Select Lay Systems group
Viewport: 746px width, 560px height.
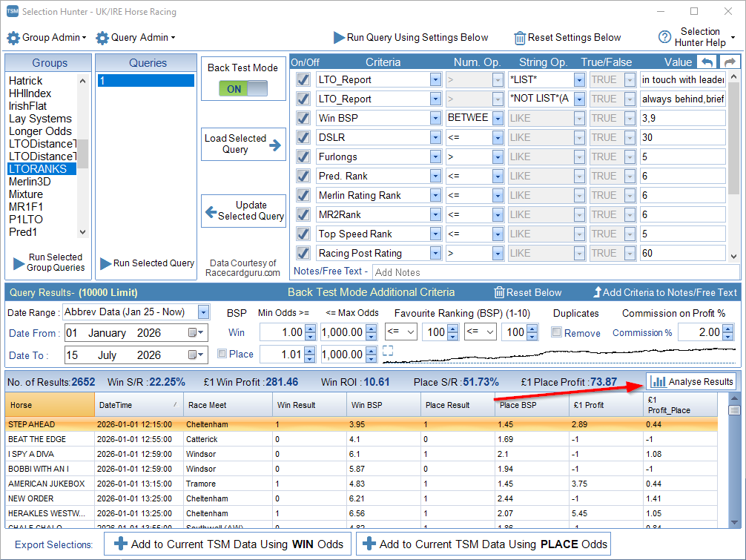41,119
